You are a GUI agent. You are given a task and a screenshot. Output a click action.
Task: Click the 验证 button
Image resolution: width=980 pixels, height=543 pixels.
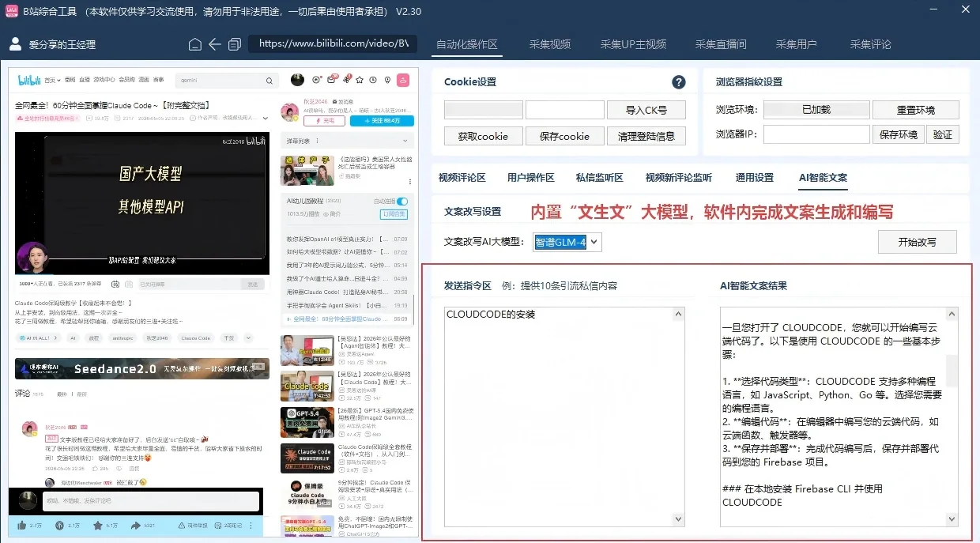click(x=942, y=134)
